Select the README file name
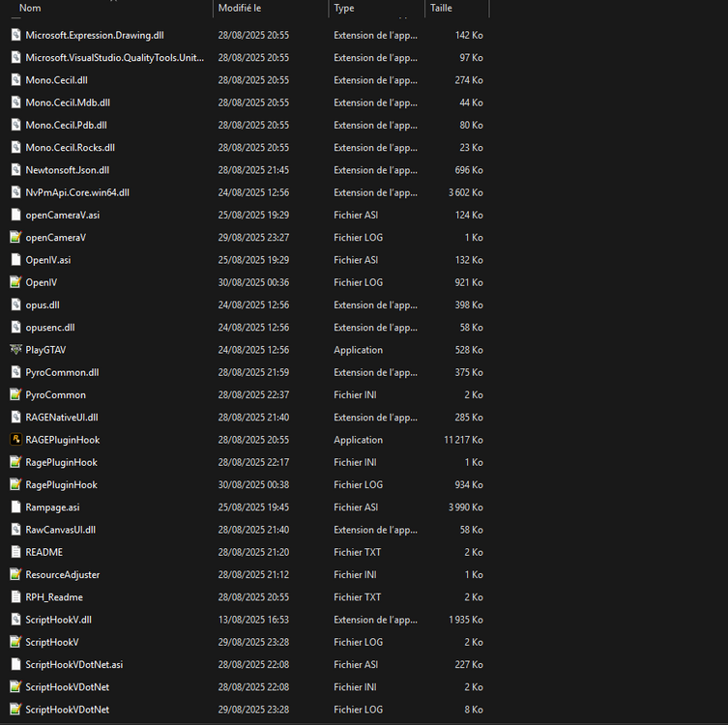 pyautogui.click(x=44, y=552)
